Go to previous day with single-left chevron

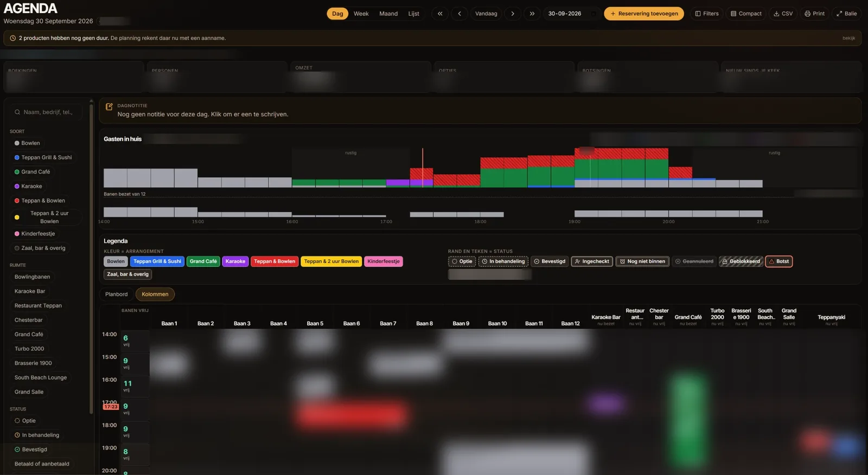point(459,14)
